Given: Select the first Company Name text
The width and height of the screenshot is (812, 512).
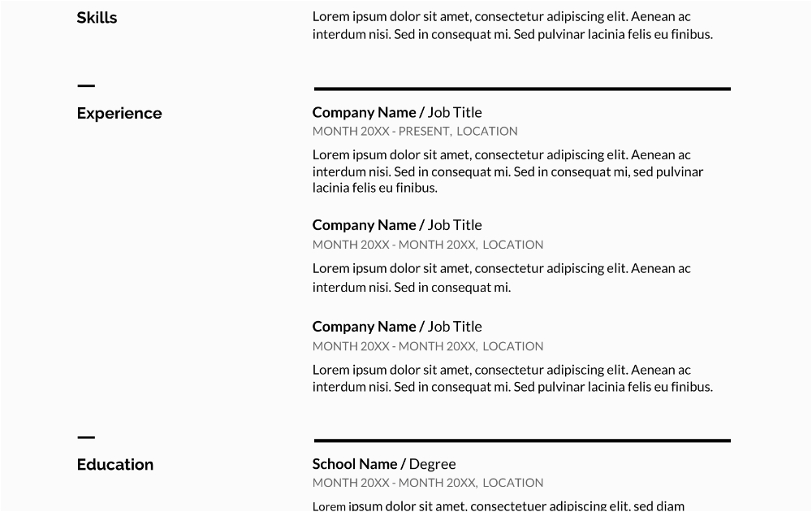Looking at the screenshot, I should point(364,112).
